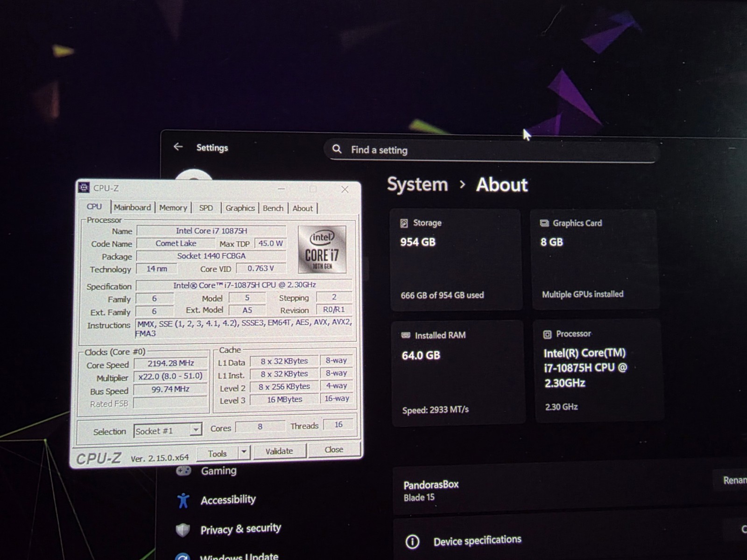Click the Processor chip icon
Viewport: 747px width, 560px height.
[x=547, y=334]
